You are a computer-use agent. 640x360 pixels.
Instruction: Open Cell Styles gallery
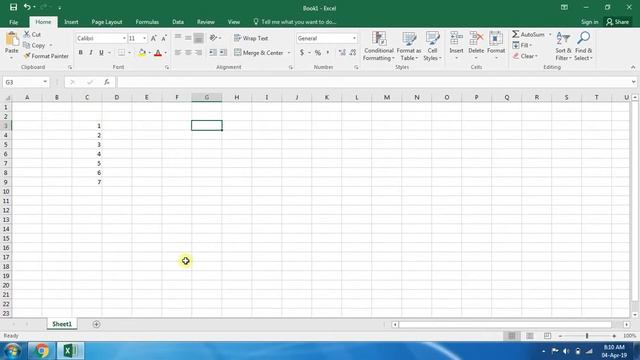point(432,46)
